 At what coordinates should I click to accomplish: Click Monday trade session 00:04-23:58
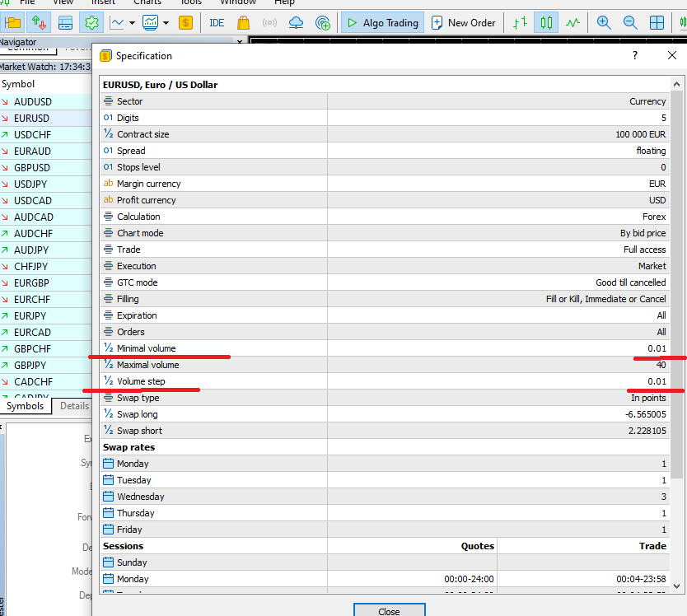click(x=641, y=579)
